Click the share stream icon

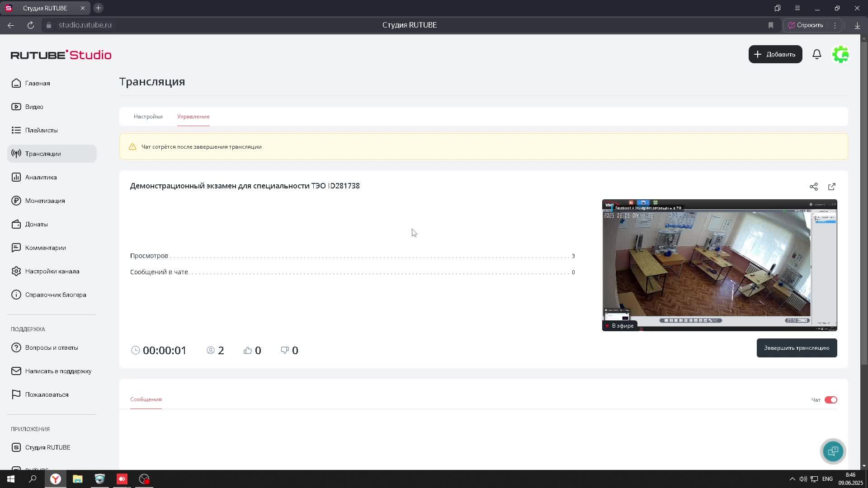[x=814, y=187]
